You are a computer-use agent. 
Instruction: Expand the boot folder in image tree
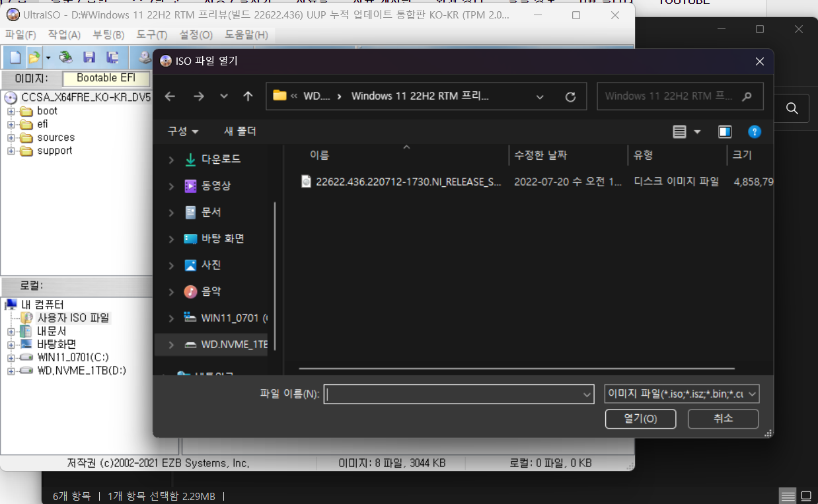point(11,111)
